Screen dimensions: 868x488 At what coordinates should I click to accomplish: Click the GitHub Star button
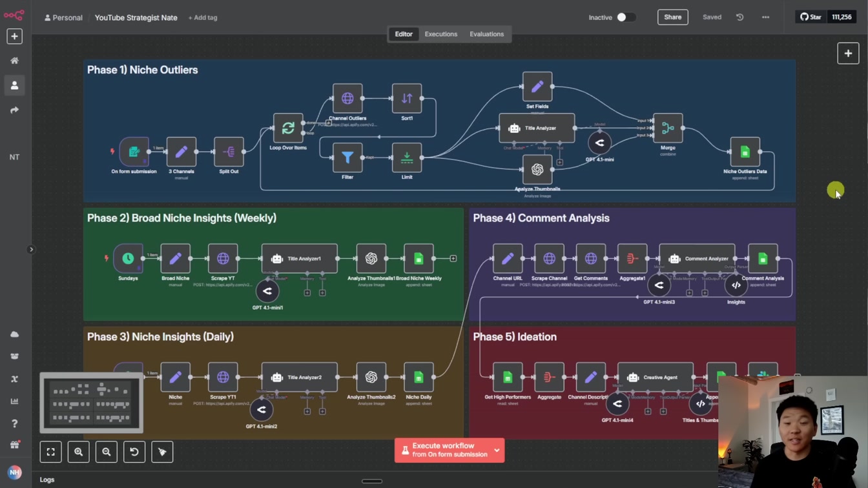pos(811,17)
